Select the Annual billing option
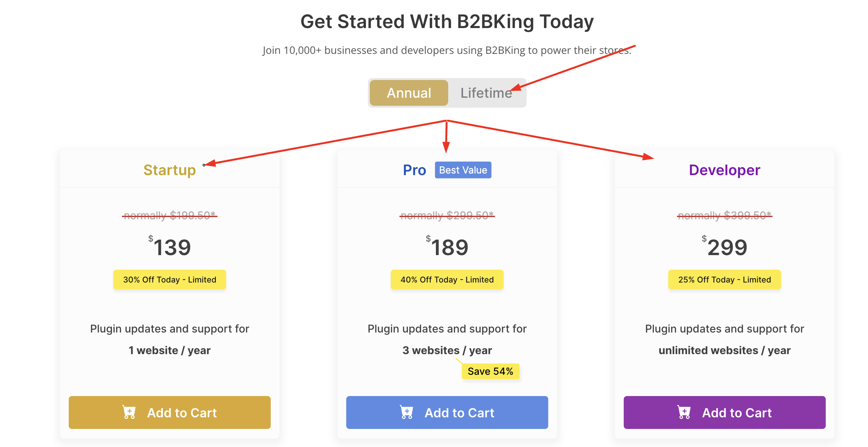Image resolution: width=868 pixels, height=447 pixels. pos(409,93)
